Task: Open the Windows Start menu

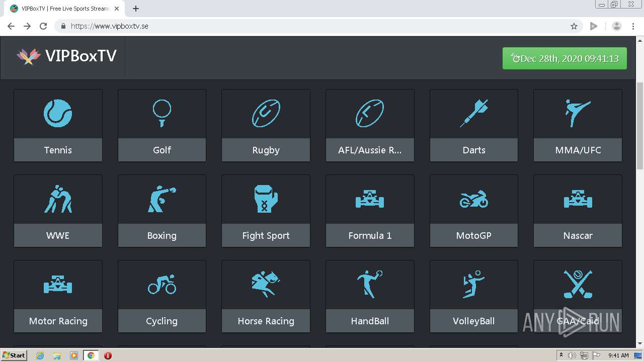Action: [x=14, y=355]
